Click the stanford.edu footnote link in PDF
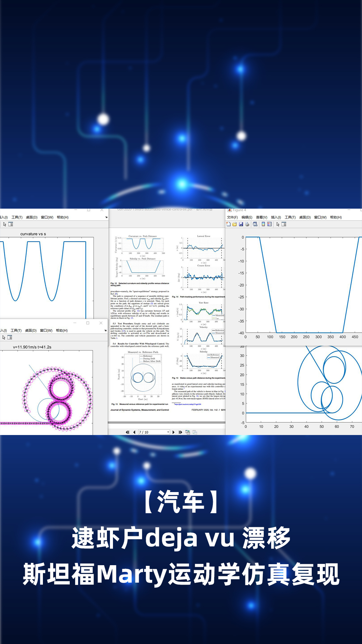This screenshot has width=362, height=644. pos(188,404)
